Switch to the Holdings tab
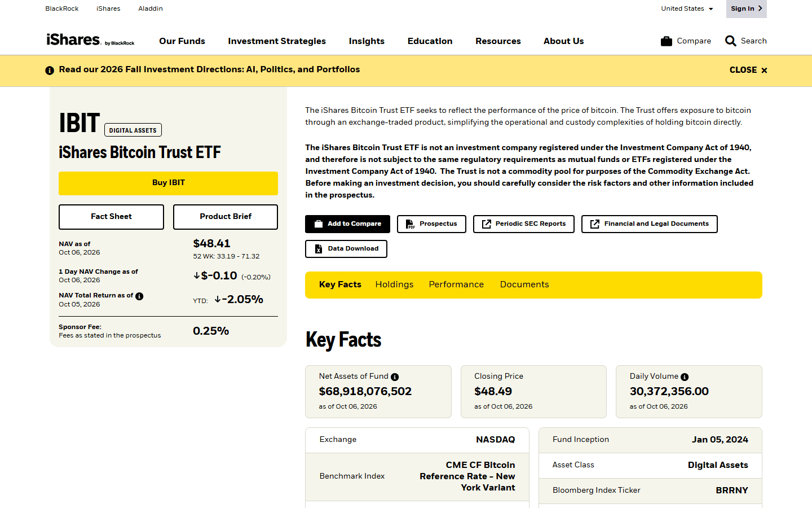Viewport: 812px width, 508px height. point(394,284)
